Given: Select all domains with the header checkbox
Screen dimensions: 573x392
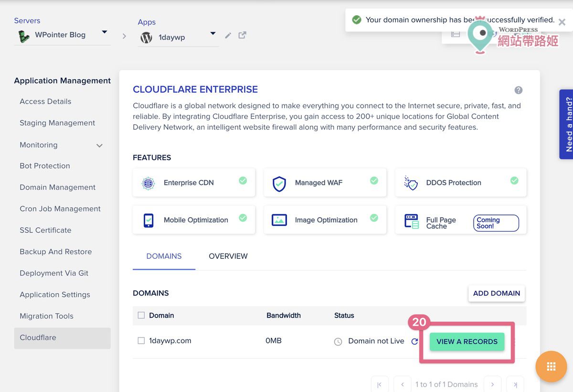Looking at the screenshot, I should pos(141,315).
